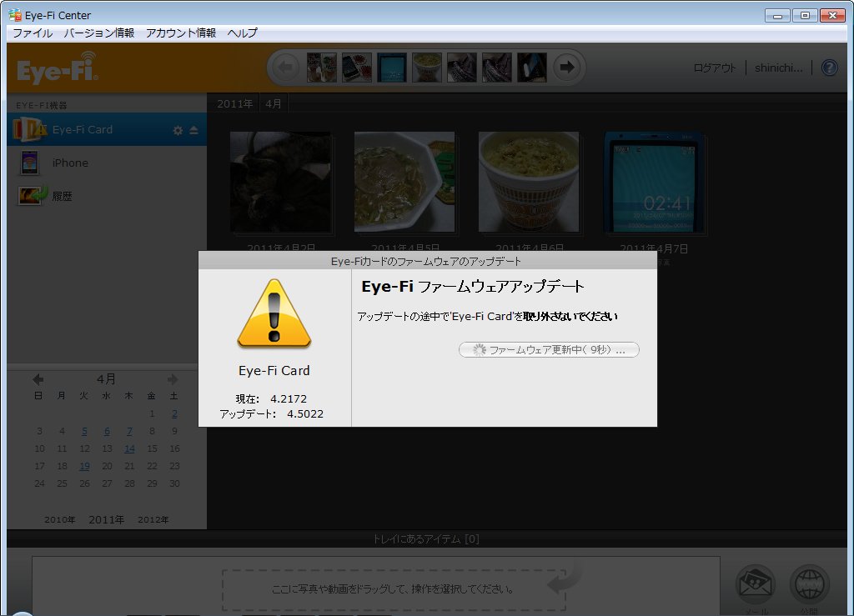
Task: Click the Eye-Fi logo
Action: pyautogui.click(x=58, y=68)
